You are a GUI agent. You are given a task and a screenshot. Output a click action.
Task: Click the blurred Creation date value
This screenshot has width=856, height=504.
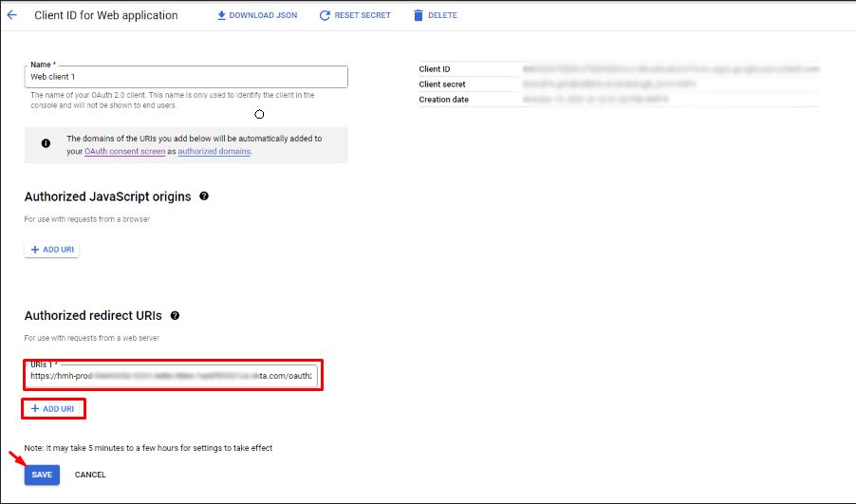(x=596, y=100)
